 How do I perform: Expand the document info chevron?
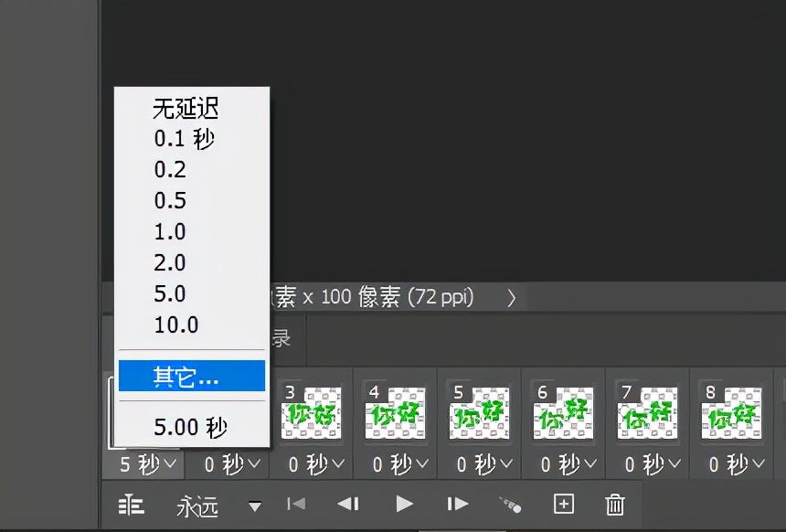point(512,297)
